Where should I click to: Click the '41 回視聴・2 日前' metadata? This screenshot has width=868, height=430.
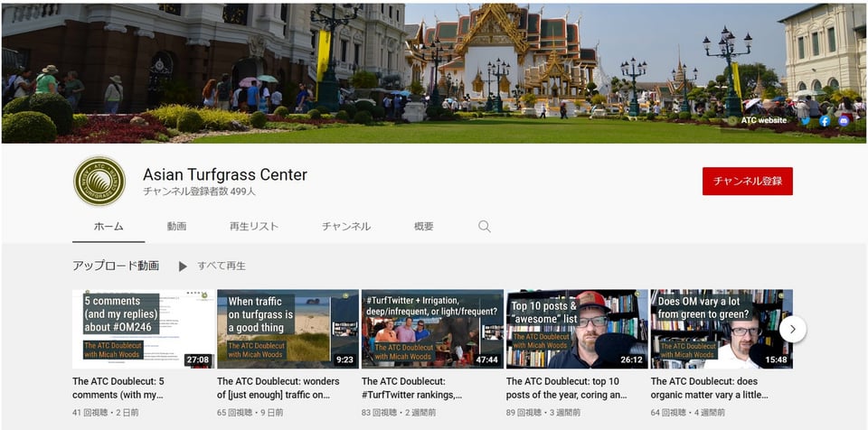click(x=106, y=413)
